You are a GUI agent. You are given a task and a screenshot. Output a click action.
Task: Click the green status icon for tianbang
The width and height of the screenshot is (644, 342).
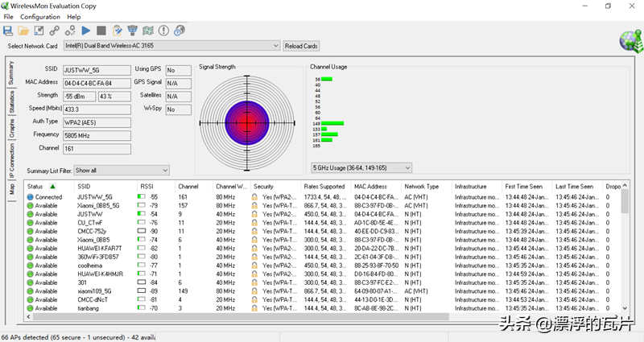pos(30,308)
